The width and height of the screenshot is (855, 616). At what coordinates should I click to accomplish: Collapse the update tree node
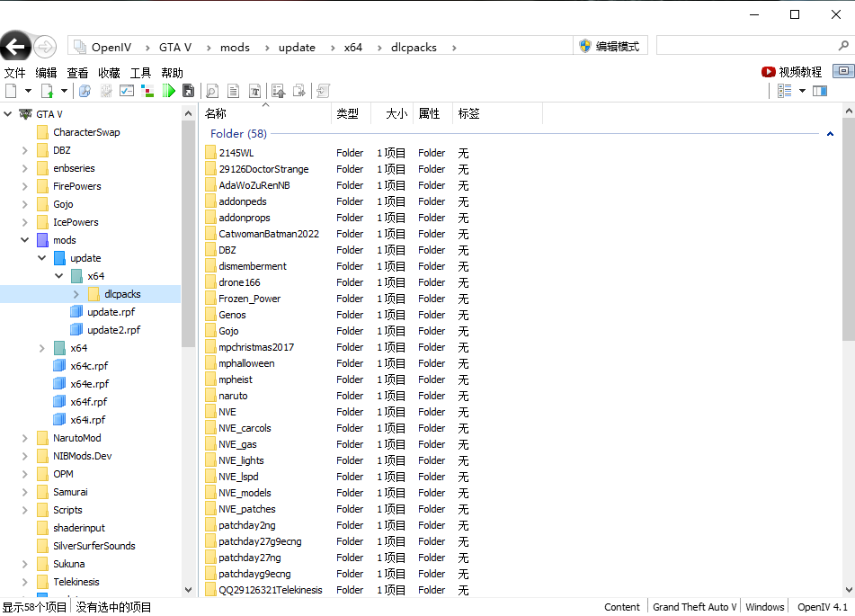pos(42,258)
